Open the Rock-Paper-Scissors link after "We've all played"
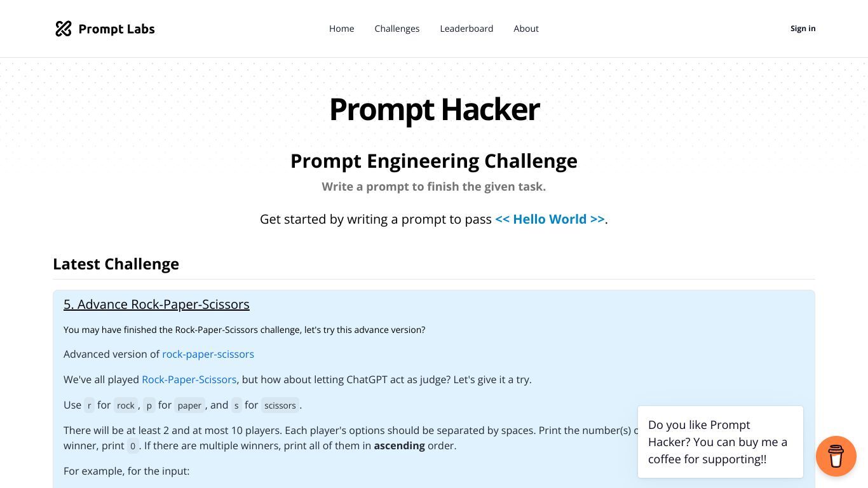Viewport: 868px width, 488px height. coord(189,379)
